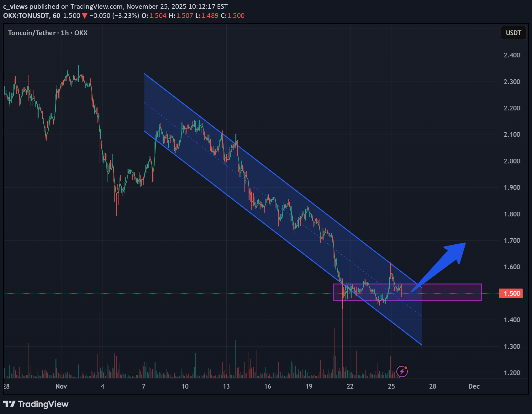Image resolution: width=532 pixels, height=414 pixels.
Task: Select the Dec label on the time axis
Action: (474, 386)
